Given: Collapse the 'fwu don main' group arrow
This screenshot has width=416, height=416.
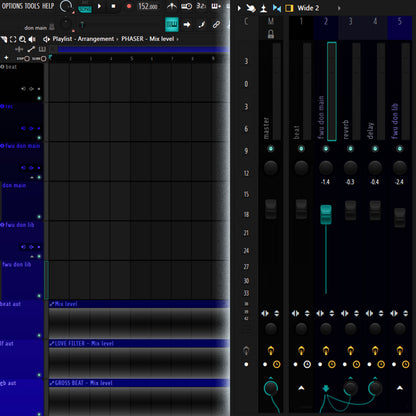Looking at the screenshot, I should coord(32,177).
